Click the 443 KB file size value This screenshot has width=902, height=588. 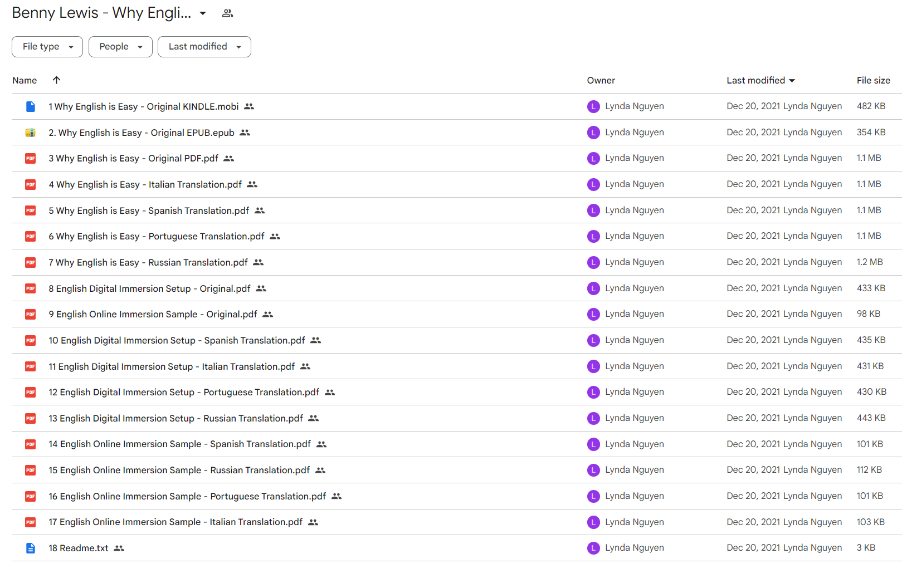coord(871,418)
